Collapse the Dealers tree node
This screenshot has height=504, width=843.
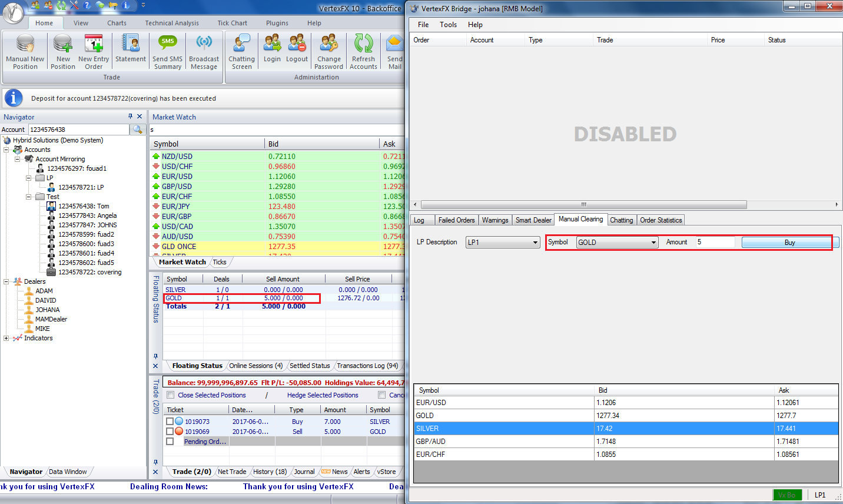click(x=6, y=281)
